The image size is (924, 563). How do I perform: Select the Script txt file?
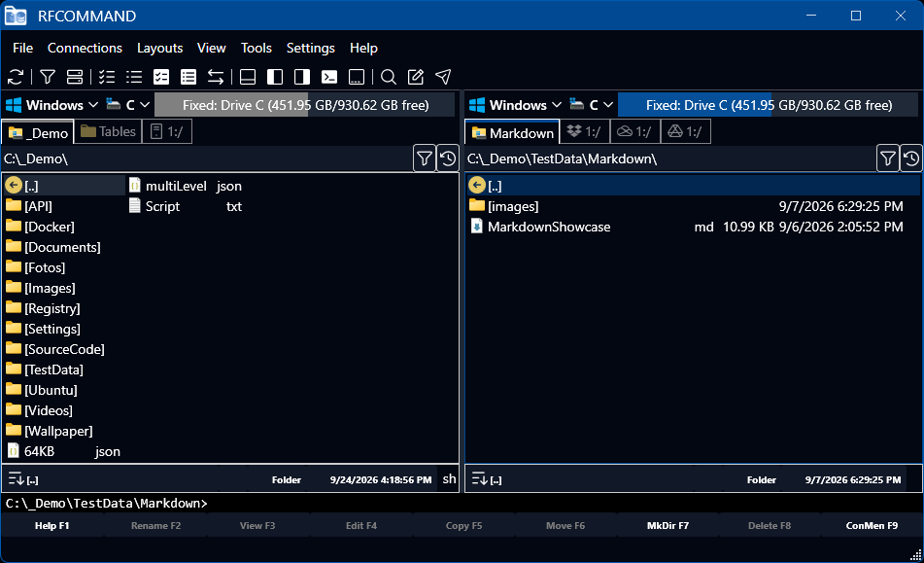point(186,206)
